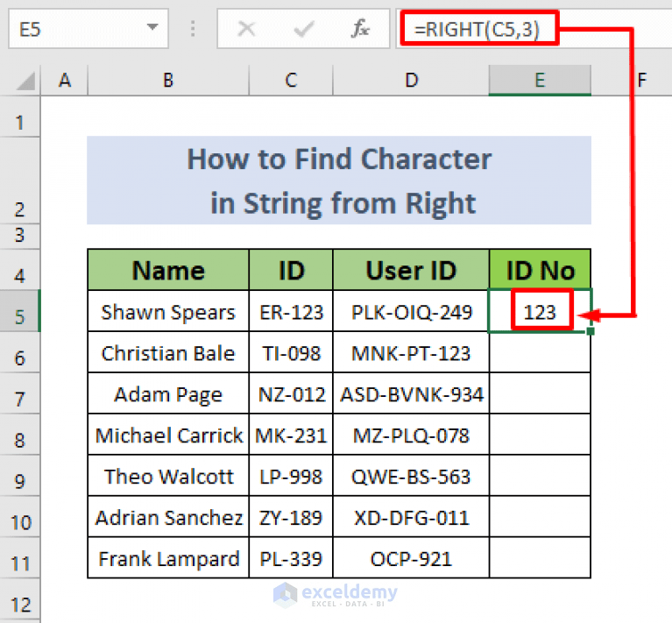Select cell 'ER-123'
This screenshot has width=672, height=623.
pyautogui.click(x=291, y=311)
